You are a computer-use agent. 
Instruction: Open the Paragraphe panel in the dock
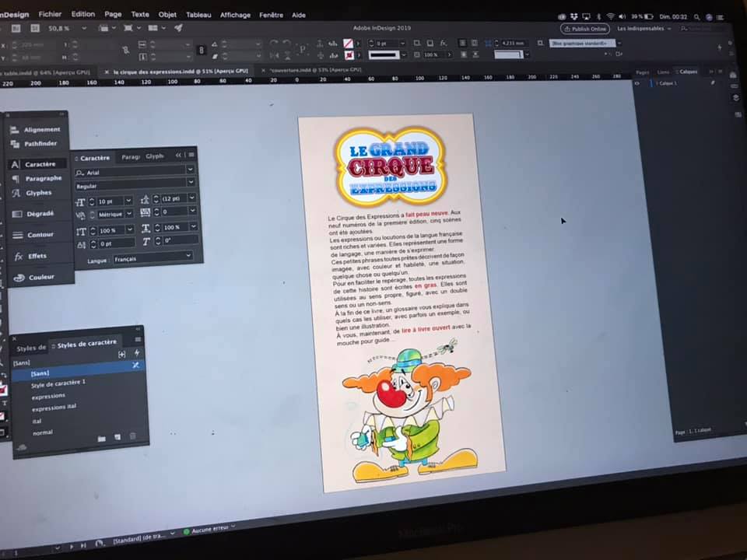37,179
